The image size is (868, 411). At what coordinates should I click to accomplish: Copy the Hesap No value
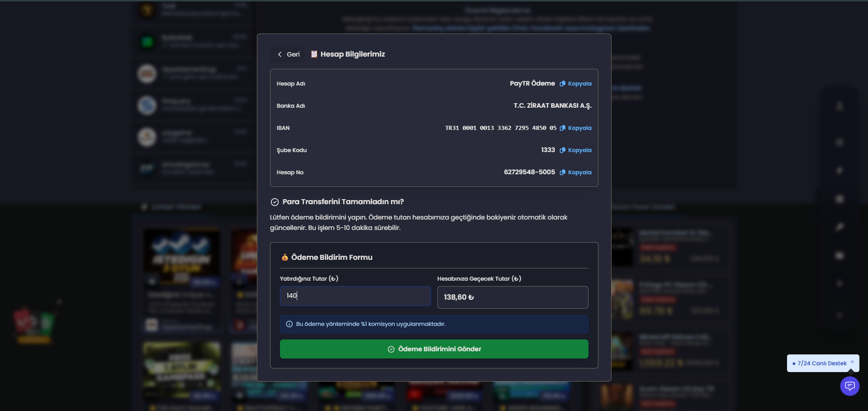[575, 172]
